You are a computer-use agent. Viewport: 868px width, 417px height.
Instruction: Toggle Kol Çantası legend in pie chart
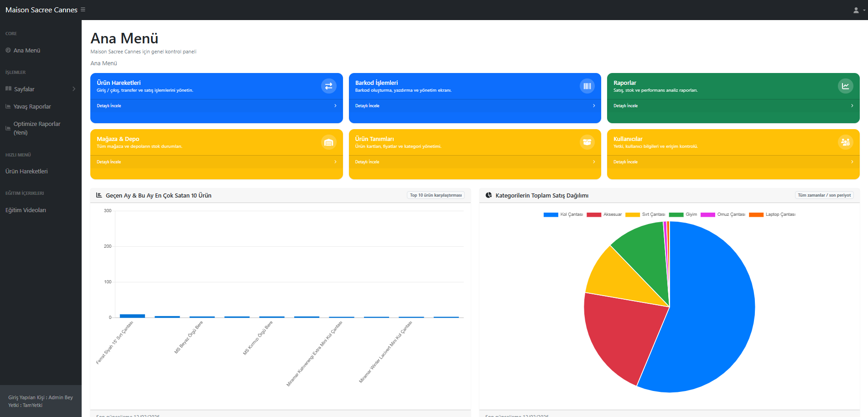[x=563, y=214]
